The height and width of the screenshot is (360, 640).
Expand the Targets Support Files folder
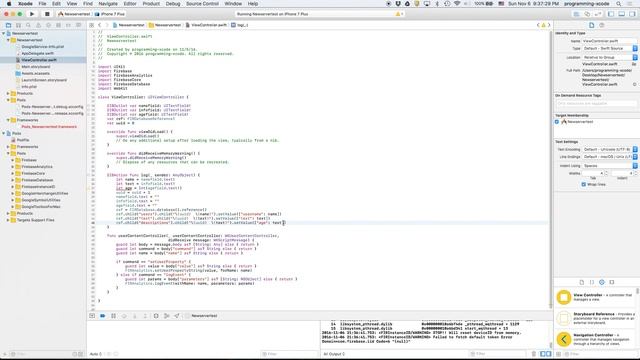point(8,220)
